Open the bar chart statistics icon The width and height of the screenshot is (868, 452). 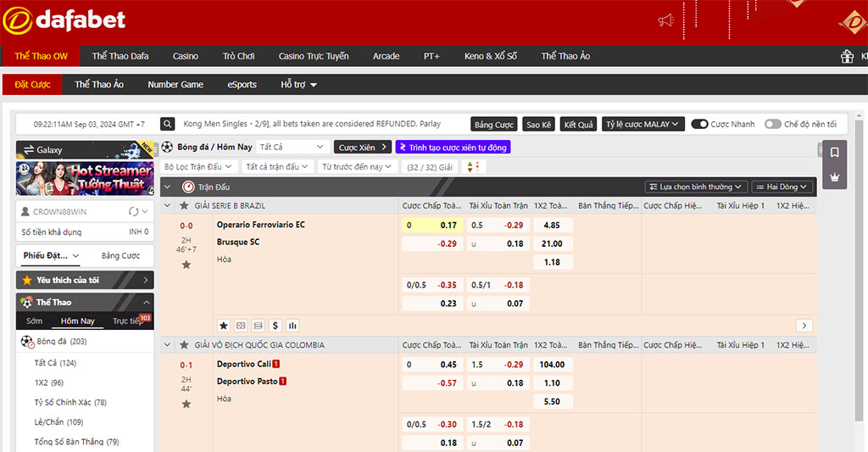(292, 326)
